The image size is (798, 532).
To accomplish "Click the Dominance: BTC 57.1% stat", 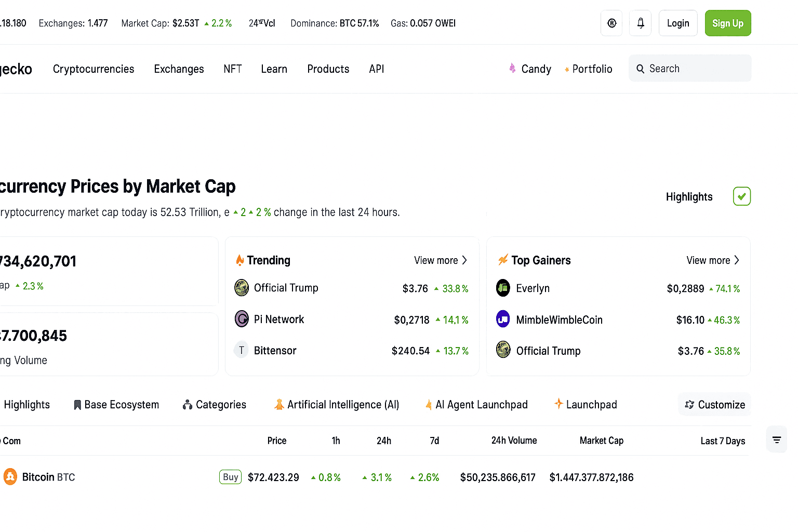I will coord(335,23).
